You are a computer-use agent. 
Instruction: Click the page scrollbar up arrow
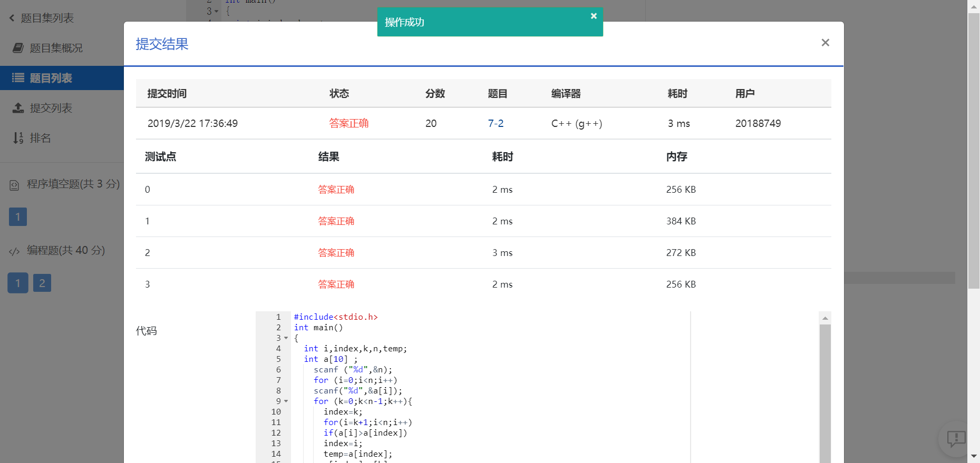pyautogui.click(x=974, y=6)
